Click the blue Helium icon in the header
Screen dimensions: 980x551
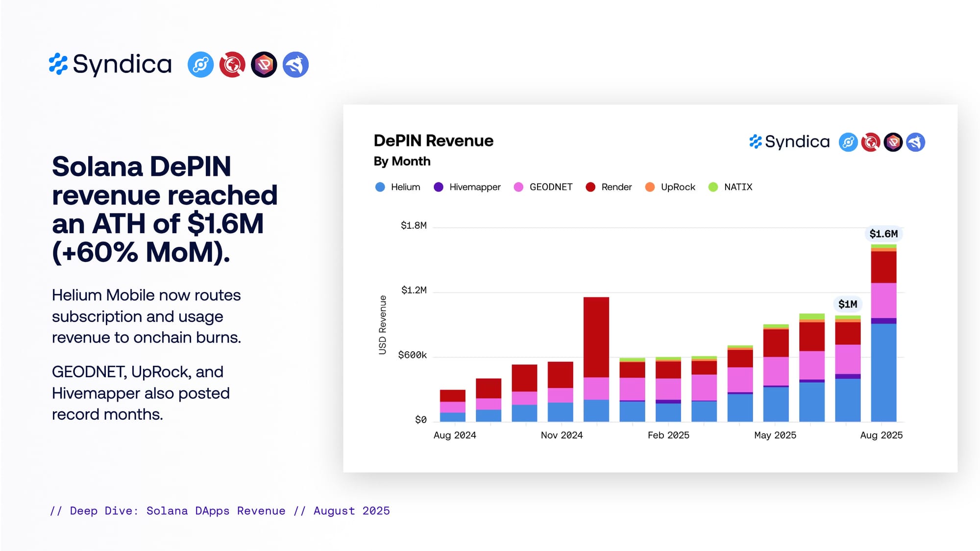tap(200, 65)
